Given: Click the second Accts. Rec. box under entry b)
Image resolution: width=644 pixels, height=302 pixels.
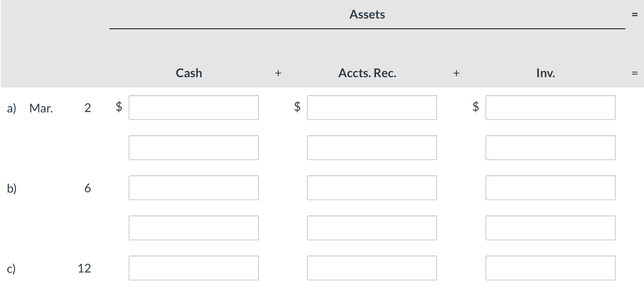Looking at the screenshot, I should tap(372, 227).
